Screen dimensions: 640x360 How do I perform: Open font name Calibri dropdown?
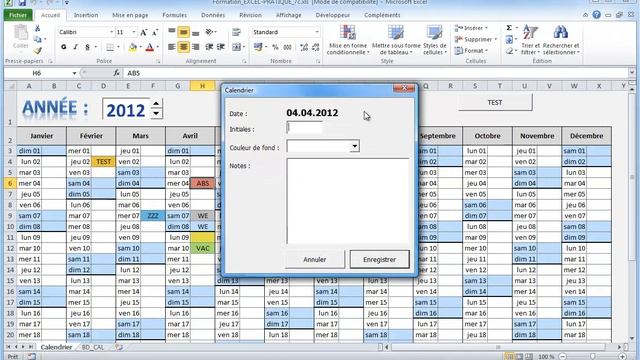click(x=111, y=32)
